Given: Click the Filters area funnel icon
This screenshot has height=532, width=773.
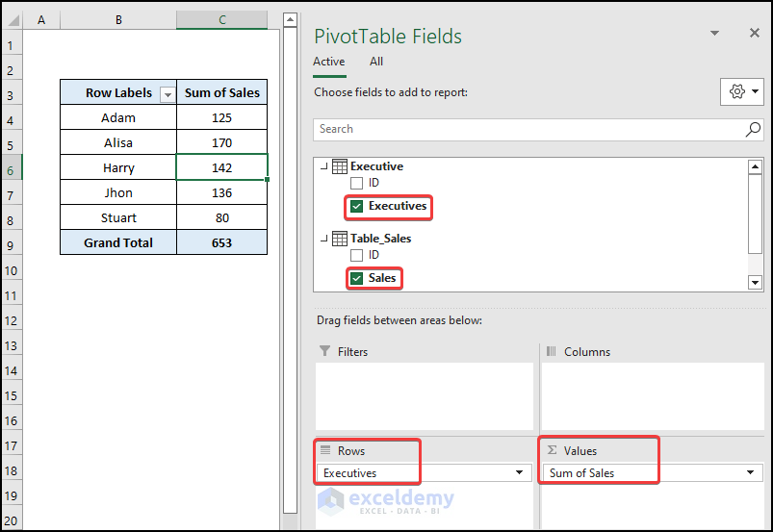Looking at the screenshot, I should [x=325, y=352].
